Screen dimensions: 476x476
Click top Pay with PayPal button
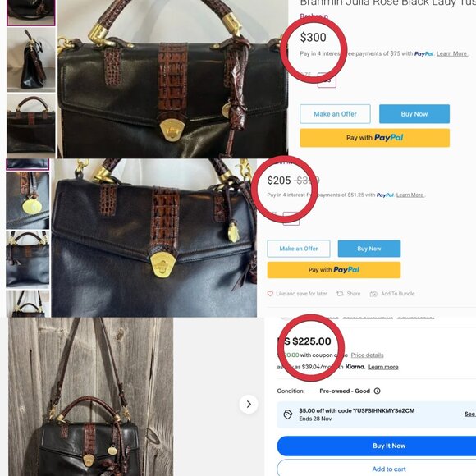(x=374, y=138)
